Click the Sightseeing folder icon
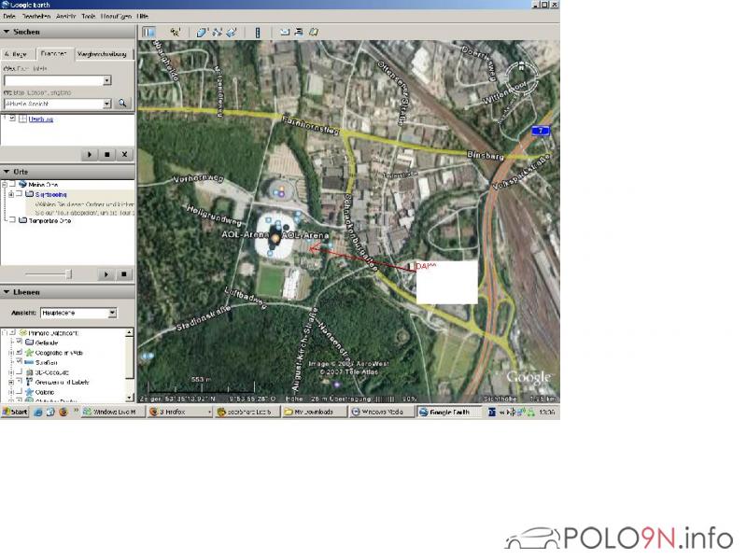The image size is (747, 560). coord(30,194)
